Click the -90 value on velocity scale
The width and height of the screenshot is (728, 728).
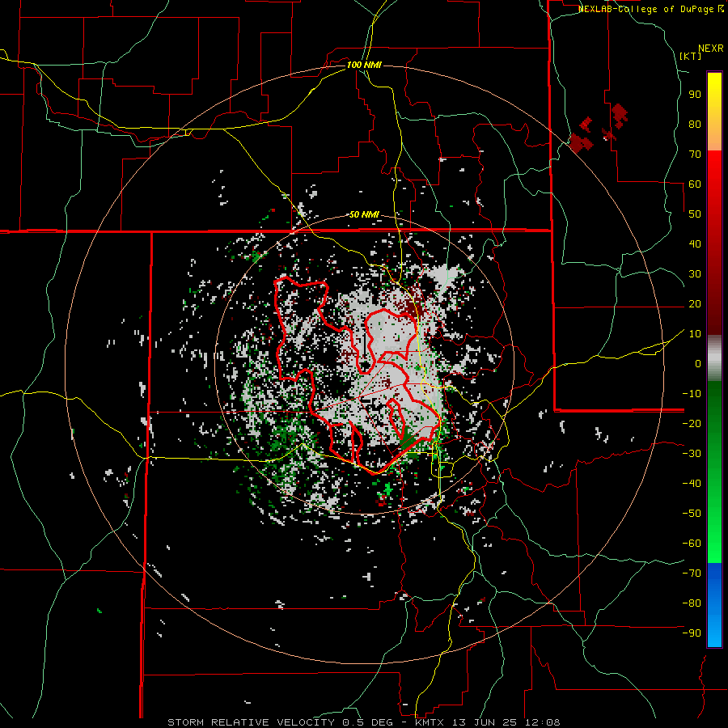tap(692, 633)
